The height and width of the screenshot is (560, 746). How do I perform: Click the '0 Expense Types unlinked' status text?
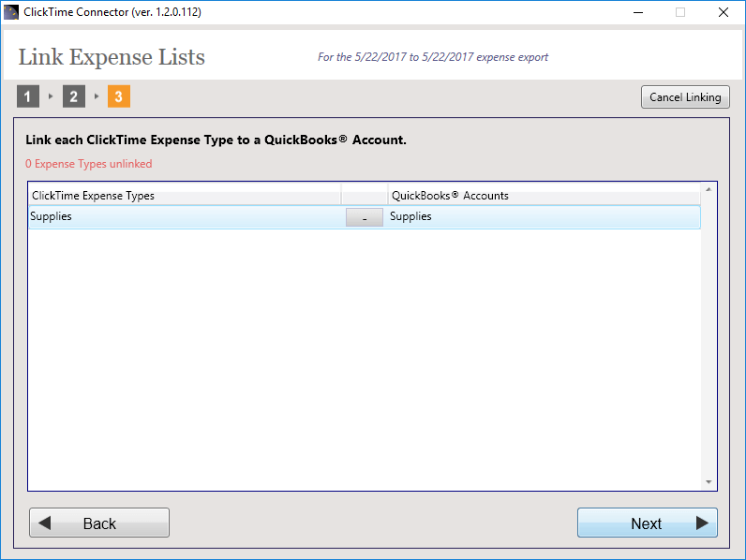89,164
